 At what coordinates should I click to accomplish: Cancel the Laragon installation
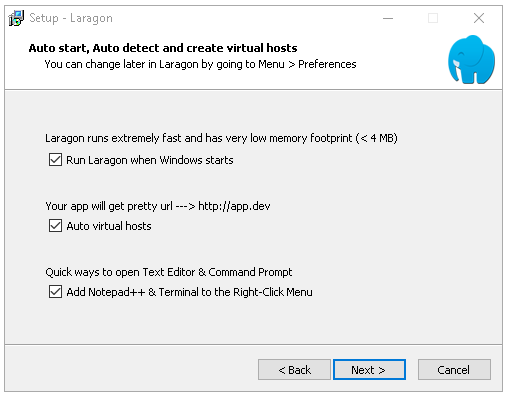point(454,370)
